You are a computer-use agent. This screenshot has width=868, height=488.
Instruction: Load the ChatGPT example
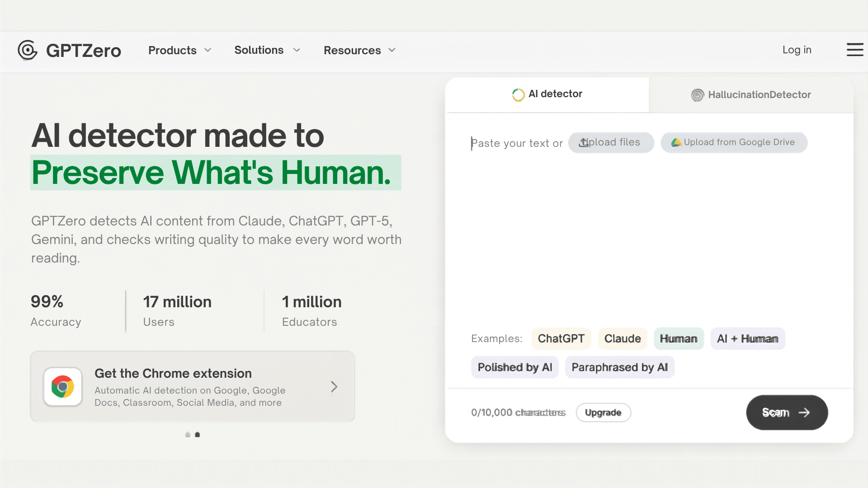[561, 338]
